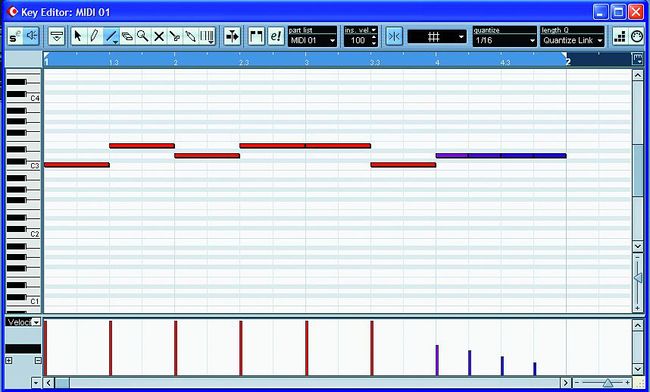The image size is (650, 392).
Task: Select the Draw pencil tool
Action: (94, 36)
